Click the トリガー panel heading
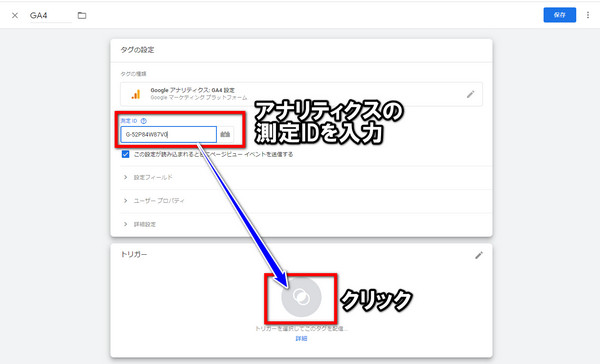 pyautogui.click(x=134, y=255)
